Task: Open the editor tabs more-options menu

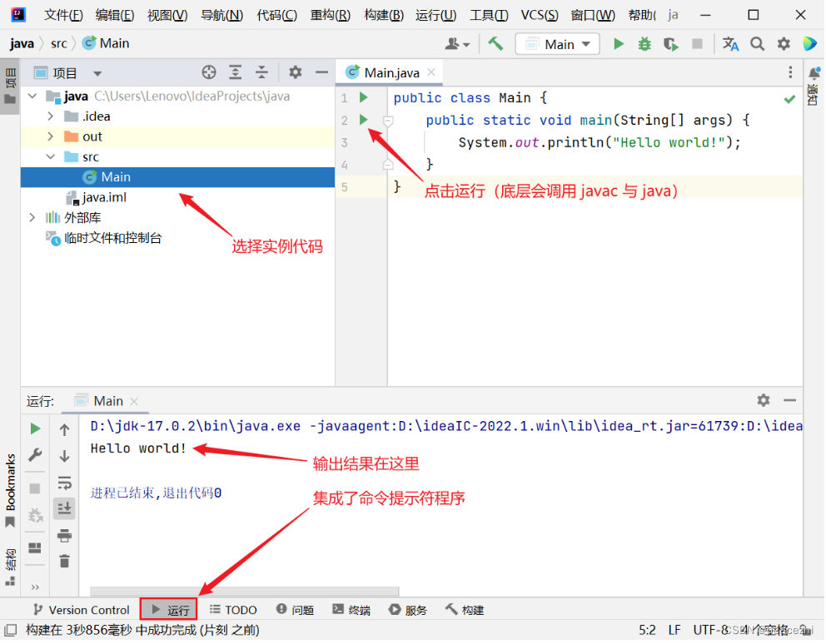Action: coord(790,72)
